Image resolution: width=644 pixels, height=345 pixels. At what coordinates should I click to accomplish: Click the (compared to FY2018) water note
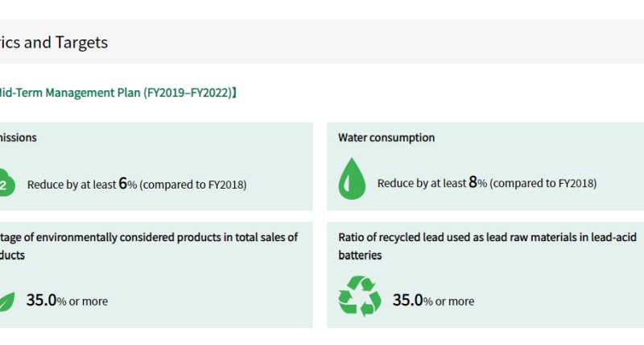point(543,184)
